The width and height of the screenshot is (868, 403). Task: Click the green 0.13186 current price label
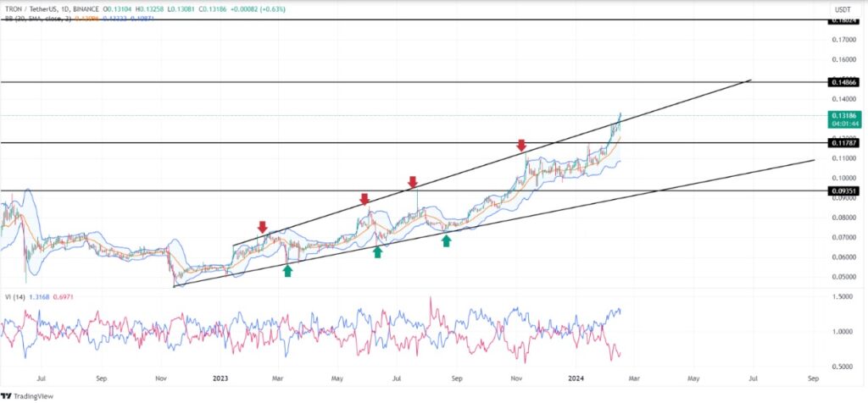[845, 119]
